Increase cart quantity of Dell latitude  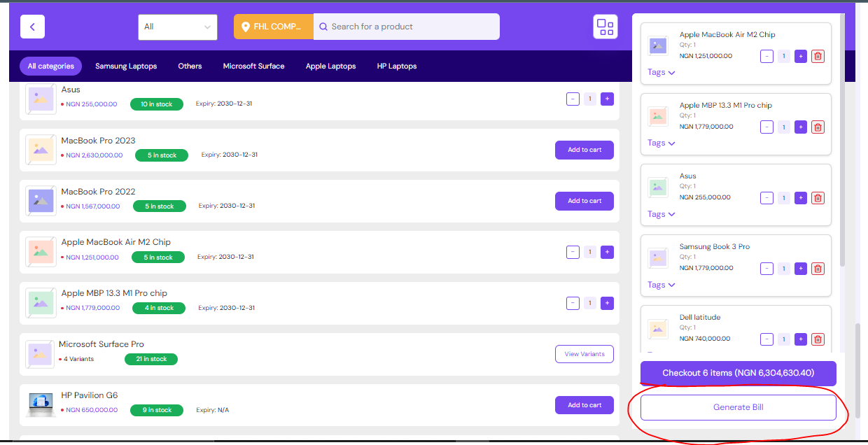[x=801, y=339]
